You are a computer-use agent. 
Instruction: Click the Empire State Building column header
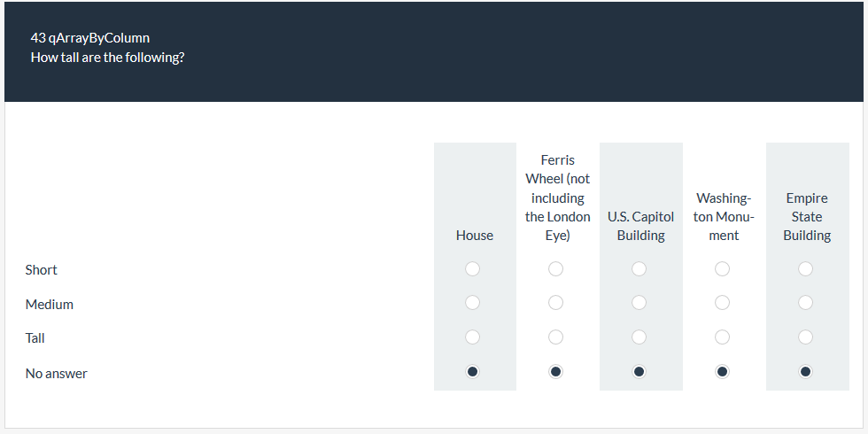tap(807, 217)
